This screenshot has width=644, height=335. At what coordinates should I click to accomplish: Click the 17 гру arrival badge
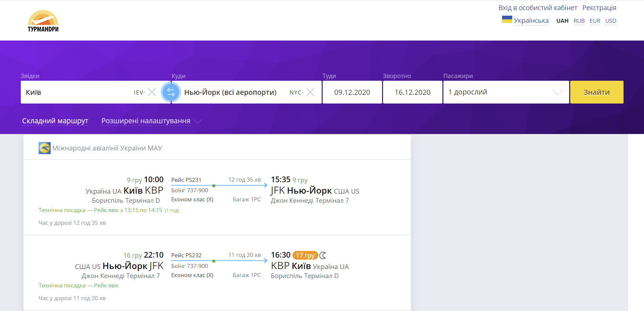point(305,255)
